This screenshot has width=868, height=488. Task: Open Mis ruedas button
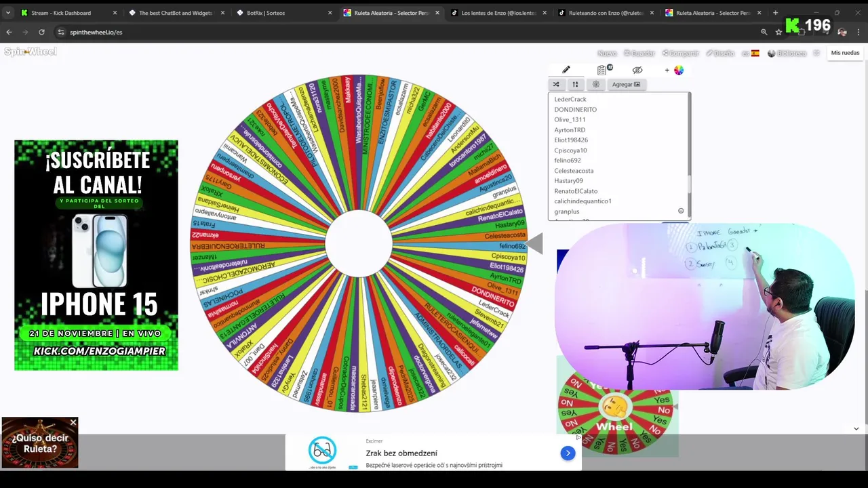pyautogui.click(x=845, y=53)
